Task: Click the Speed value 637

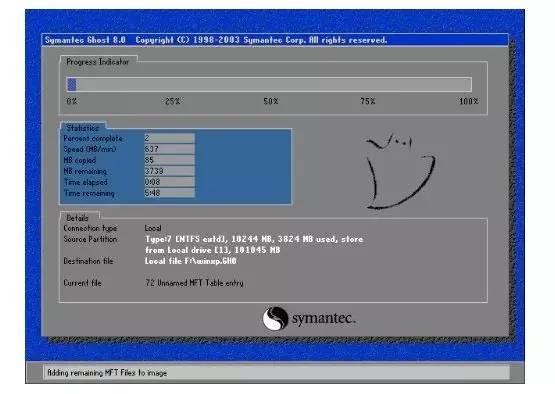Action: click(x=170, y=149)
